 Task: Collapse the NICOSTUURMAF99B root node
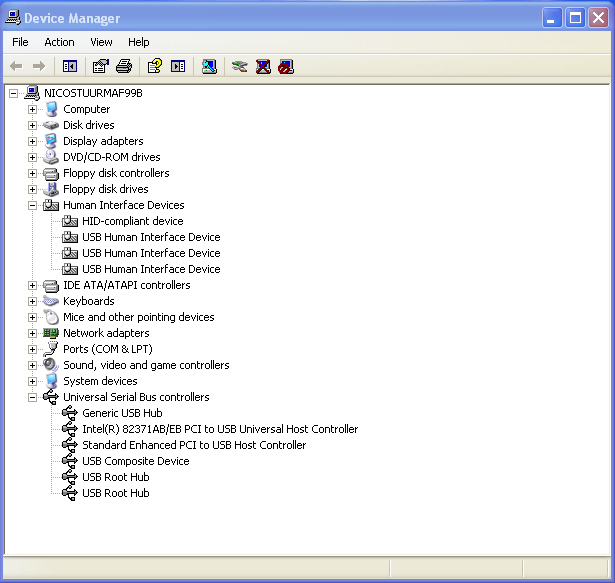click(x=13, y=93)
